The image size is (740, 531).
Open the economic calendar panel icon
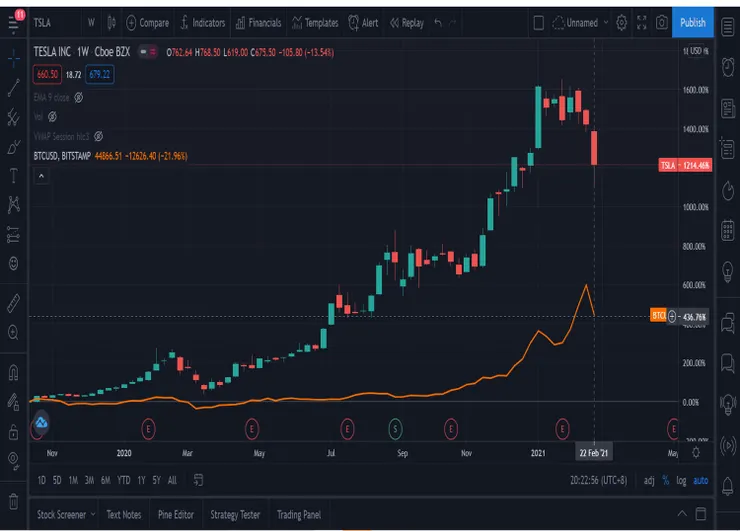pos(728,231)
